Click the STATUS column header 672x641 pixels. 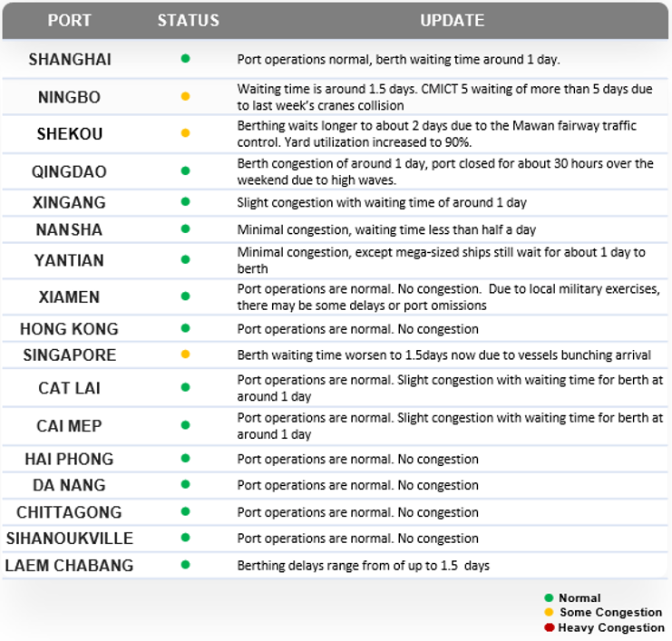coord(188,20)
